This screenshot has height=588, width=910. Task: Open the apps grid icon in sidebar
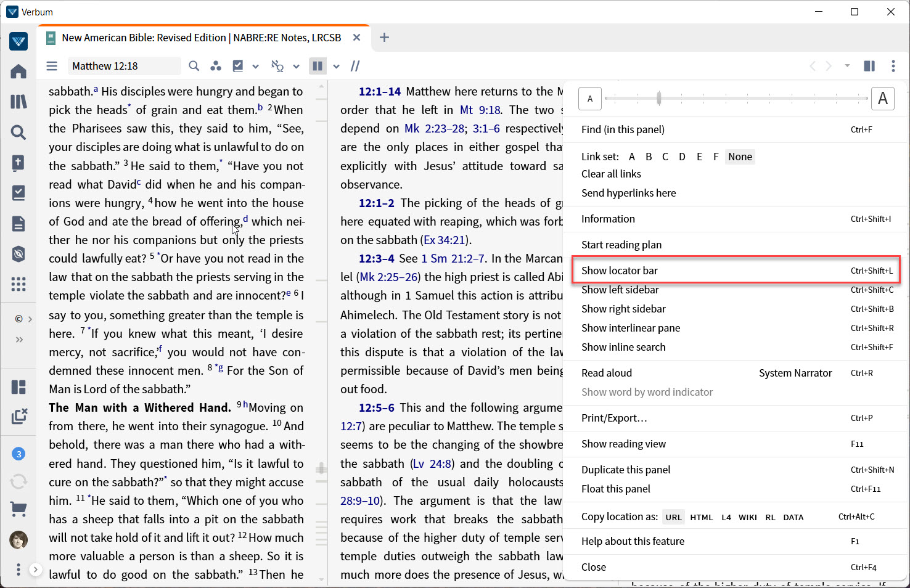tap(18, 284)
